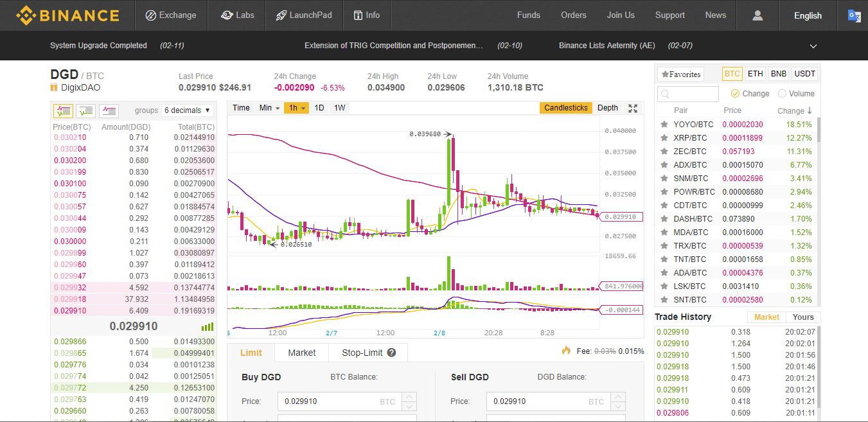
Task: Select the Volume radio option
Action: coord(782,94)
